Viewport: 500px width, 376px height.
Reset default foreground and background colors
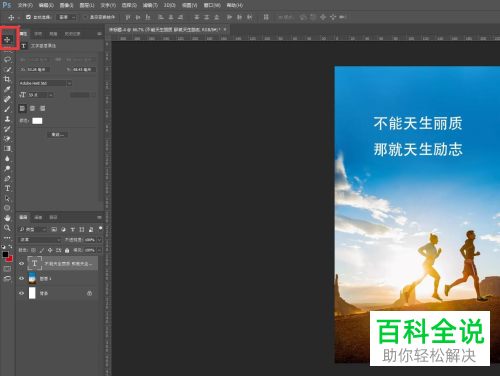pos(4,247)
